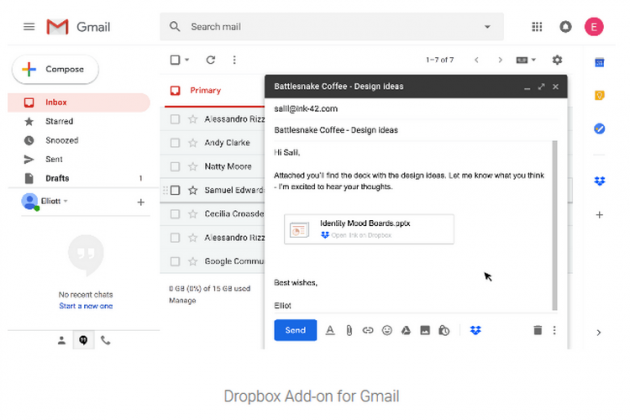Click compose message scrollbar
This screenshot has height=420, width=630.
tap(555, 226)
